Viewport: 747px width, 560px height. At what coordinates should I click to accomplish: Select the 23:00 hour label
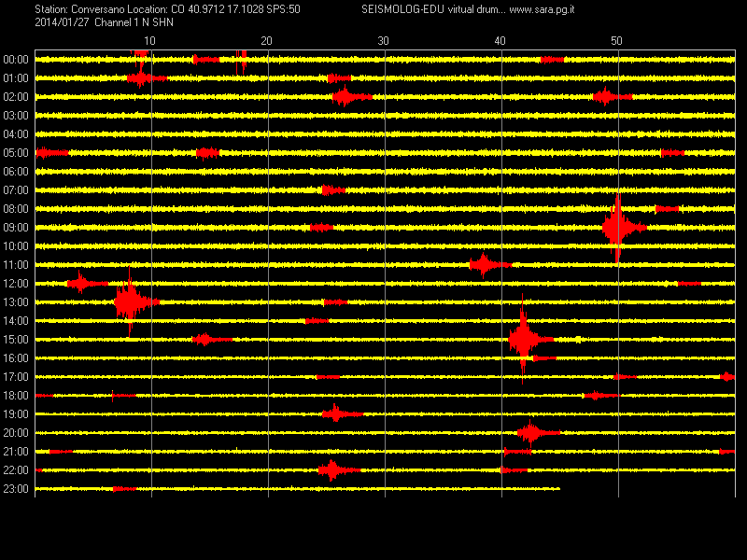click(16, 489)
